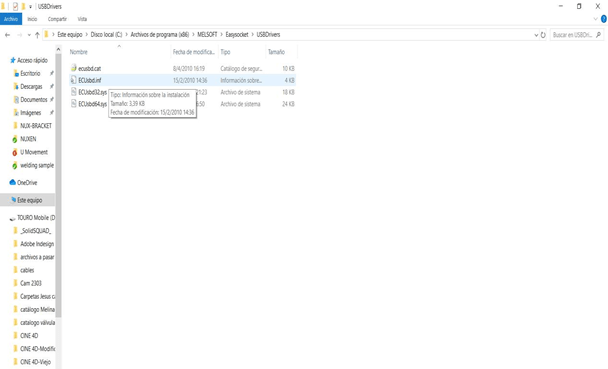The width and height of the screenshot is (608, 369).
Task: Open the 'catálogo Melina' folder
Action: pos(37,310)
